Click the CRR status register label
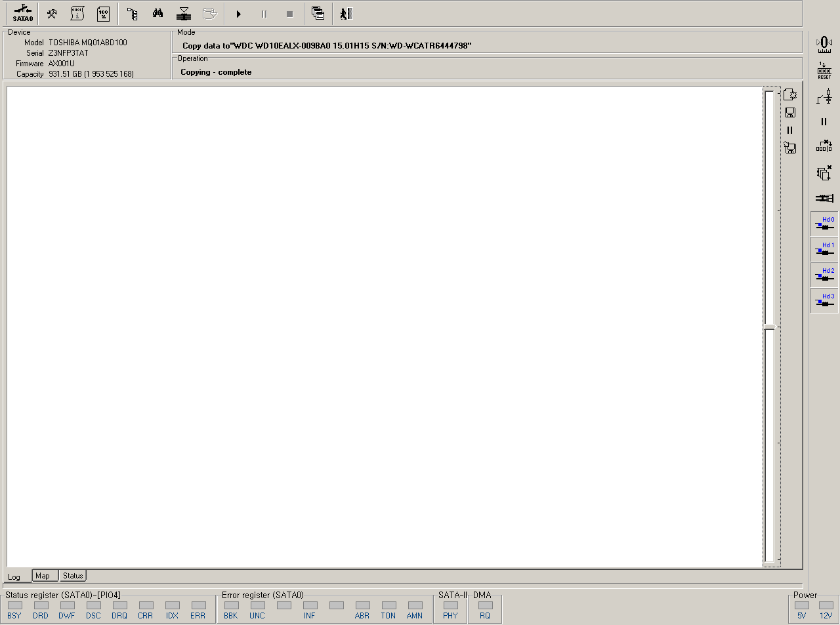840x625 pixels. (146, 616)
